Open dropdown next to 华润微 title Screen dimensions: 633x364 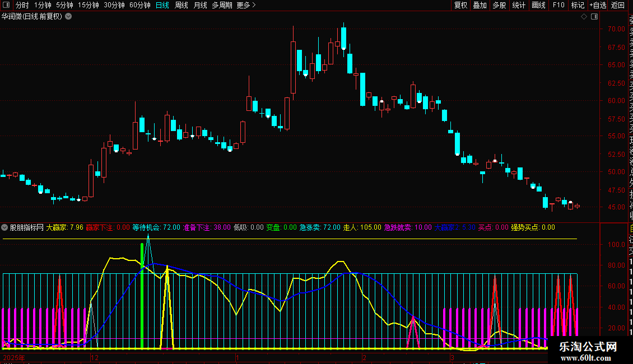click(68, 16)
